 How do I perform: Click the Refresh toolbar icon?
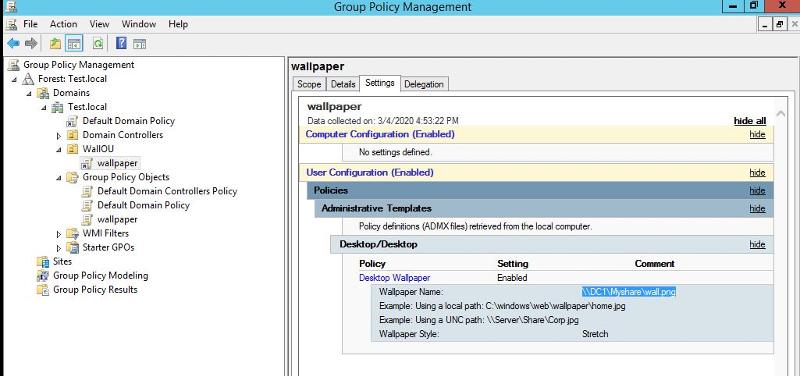pyautogui.click(x=98, y=43)
